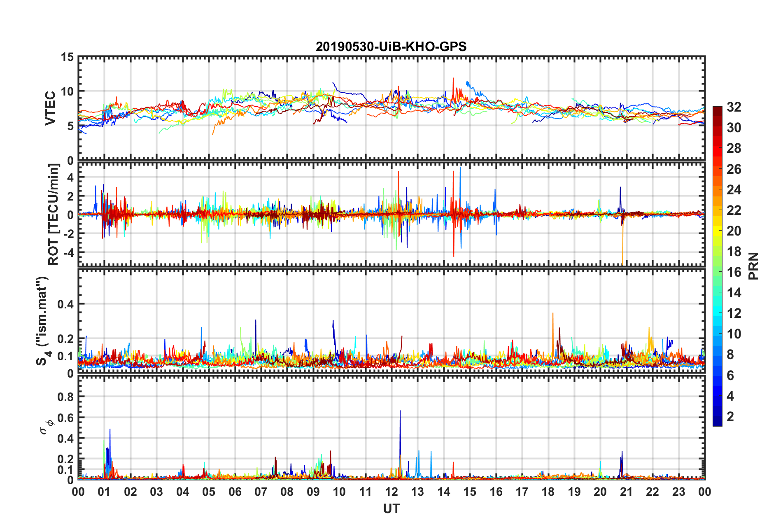The width and height of the screenshot is (783, 532).
Task: Click the ROT [TECU/min] axis label
Action: (53, 215)
